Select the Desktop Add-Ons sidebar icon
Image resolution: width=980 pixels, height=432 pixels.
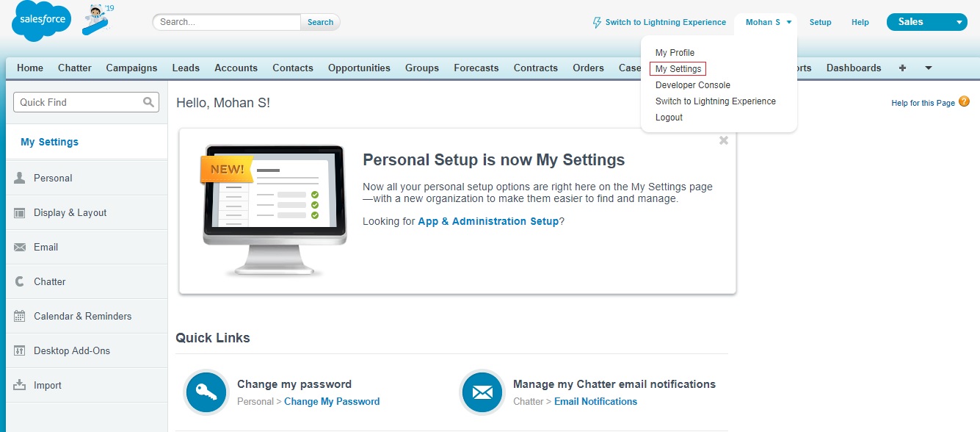pyautogui.click(x=22, y=350)
